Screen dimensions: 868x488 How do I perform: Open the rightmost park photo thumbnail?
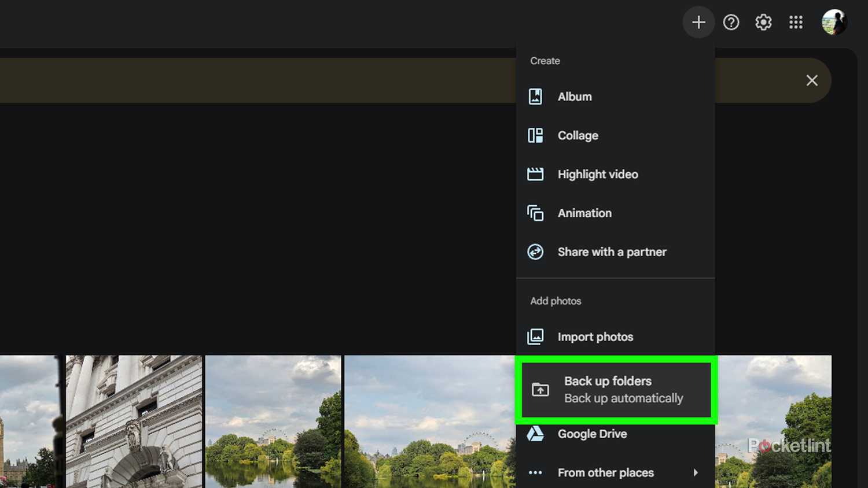pos(774,422)
